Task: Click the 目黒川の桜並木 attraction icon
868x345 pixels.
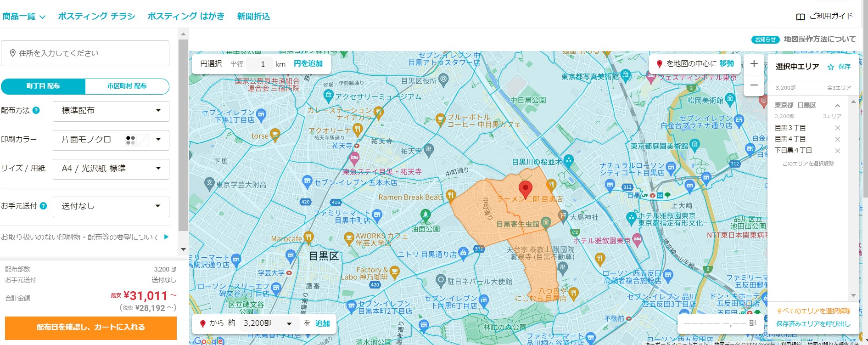Action: 568,160
